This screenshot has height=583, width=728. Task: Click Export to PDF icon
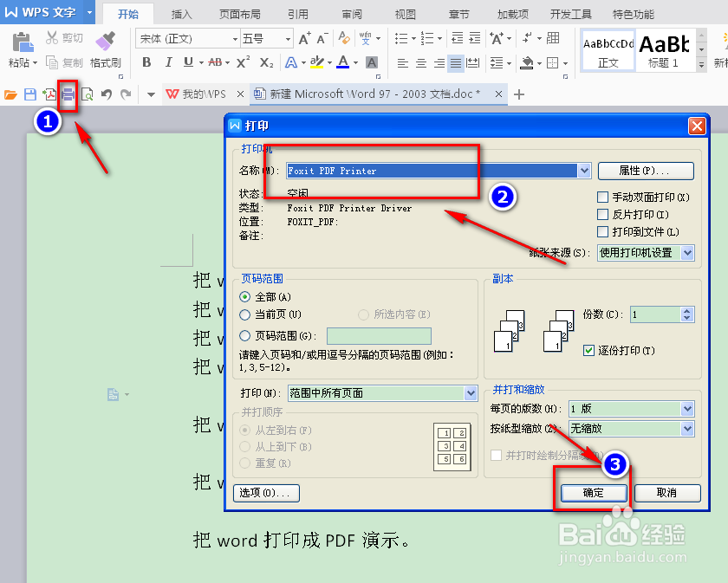(x=49, y=94)
